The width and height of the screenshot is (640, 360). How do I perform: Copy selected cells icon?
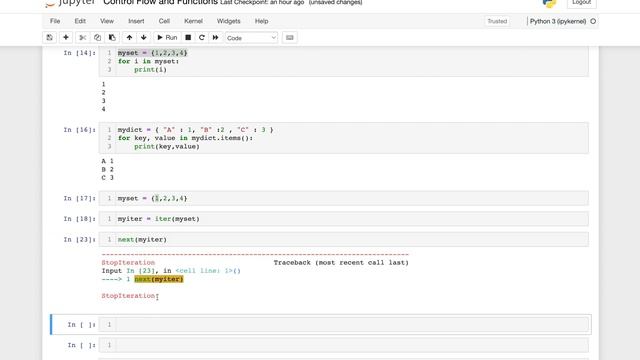pyautogui.click(x=97, y=38)
